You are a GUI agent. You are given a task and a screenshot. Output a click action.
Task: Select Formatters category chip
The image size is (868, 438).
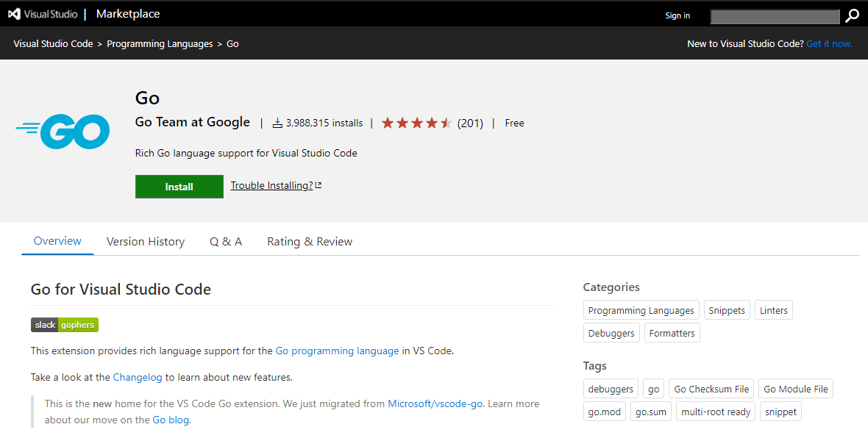coord(672,333)
